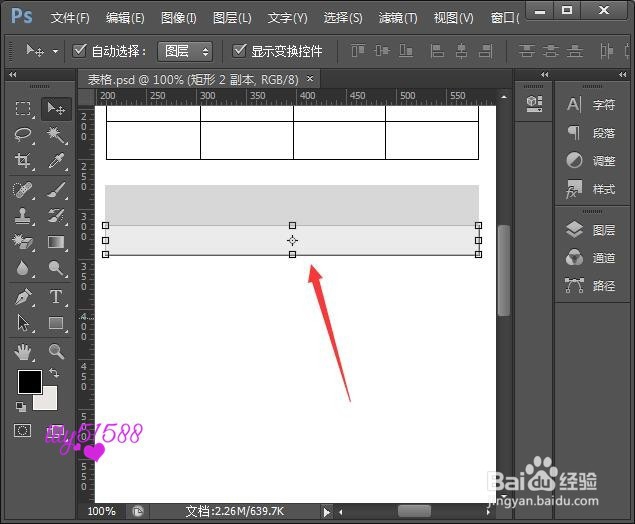Open the 图像(I) menu
The height and width of the screenshot is (524, 635).
(179, 18)
